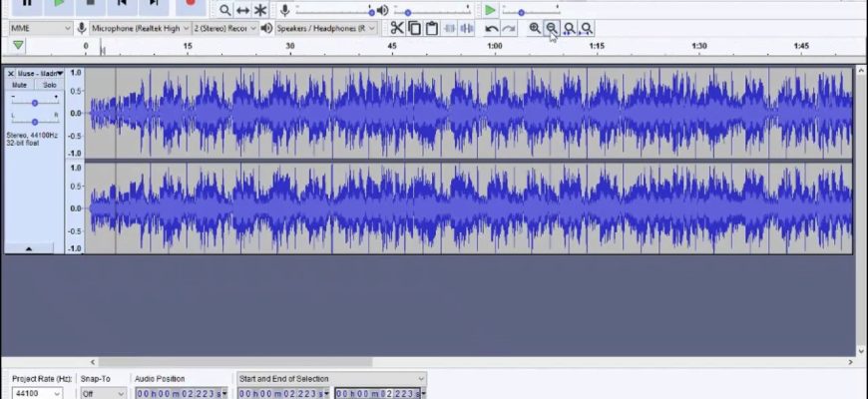Select the Multi-Tool asterisk icon

260,9
